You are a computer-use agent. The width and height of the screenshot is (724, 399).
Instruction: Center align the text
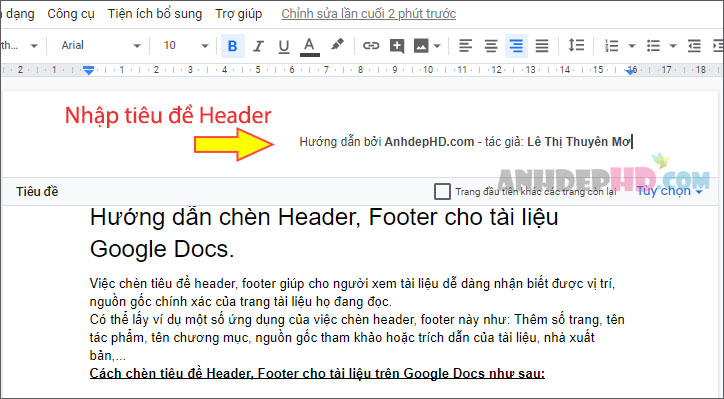click(491, 46)
